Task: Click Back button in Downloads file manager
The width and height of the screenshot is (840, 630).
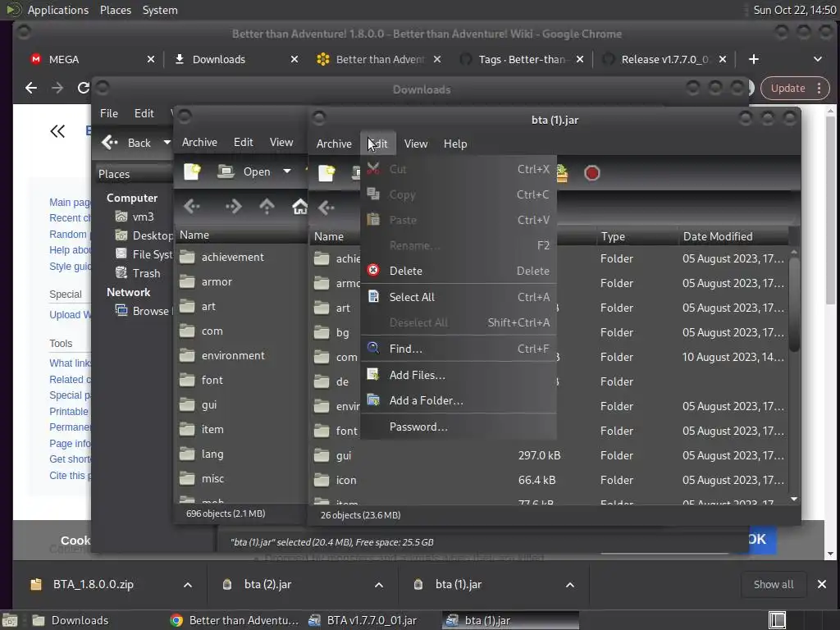Action: point(127,143)
